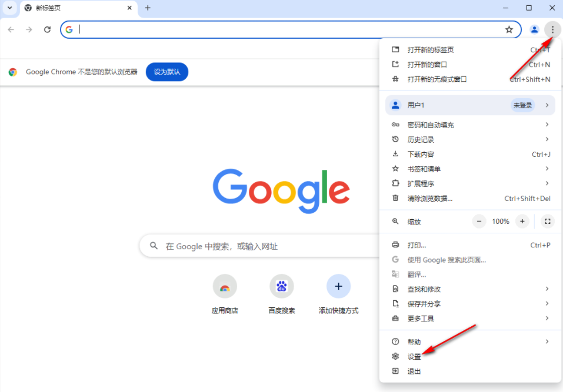Click the Google search box on page
Image resolution: width=563 pixels, height=392 pixels.
(260, 246)
